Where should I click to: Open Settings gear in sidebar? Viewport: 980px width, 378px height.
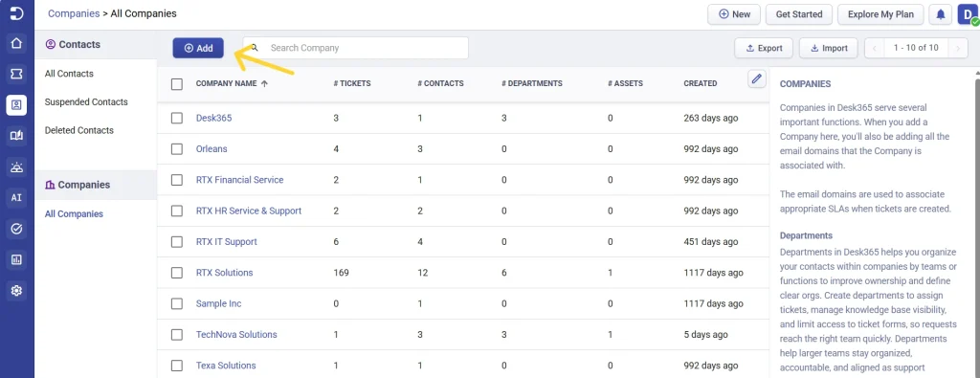(x=17, y=291)
